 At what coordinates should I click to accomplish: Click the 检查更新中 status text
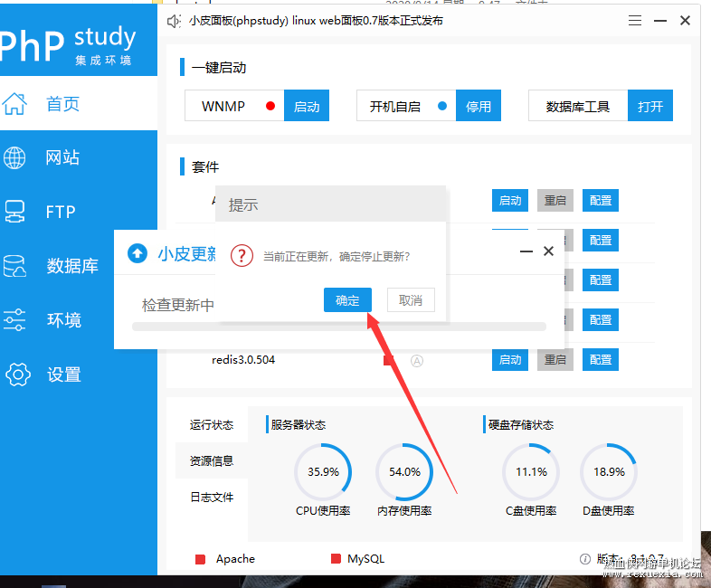click(177, 305)
